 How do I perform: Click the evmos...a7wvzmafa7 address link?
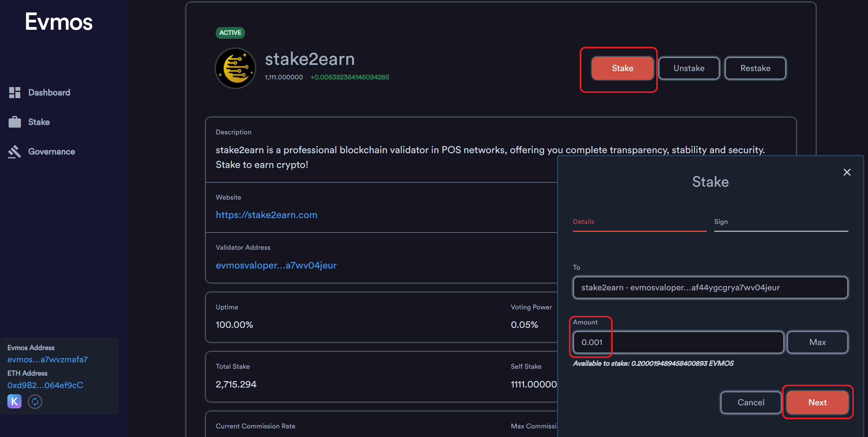tap(47, 360)
